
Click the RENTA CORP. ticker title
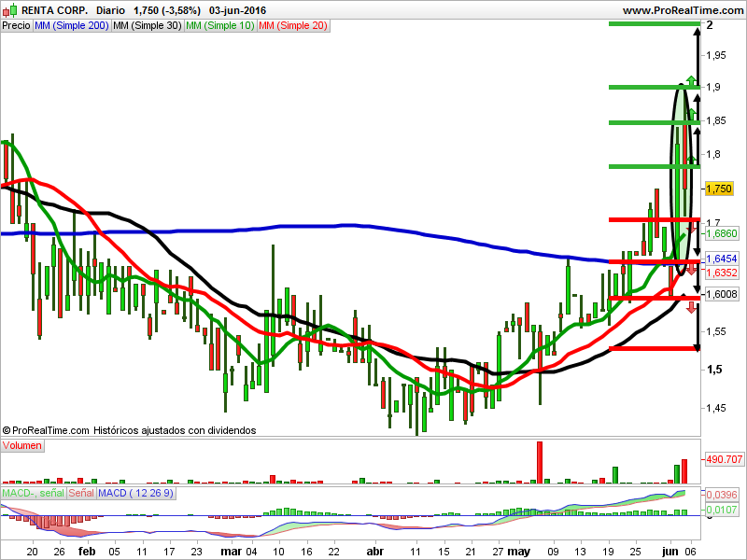coord(55,10)
